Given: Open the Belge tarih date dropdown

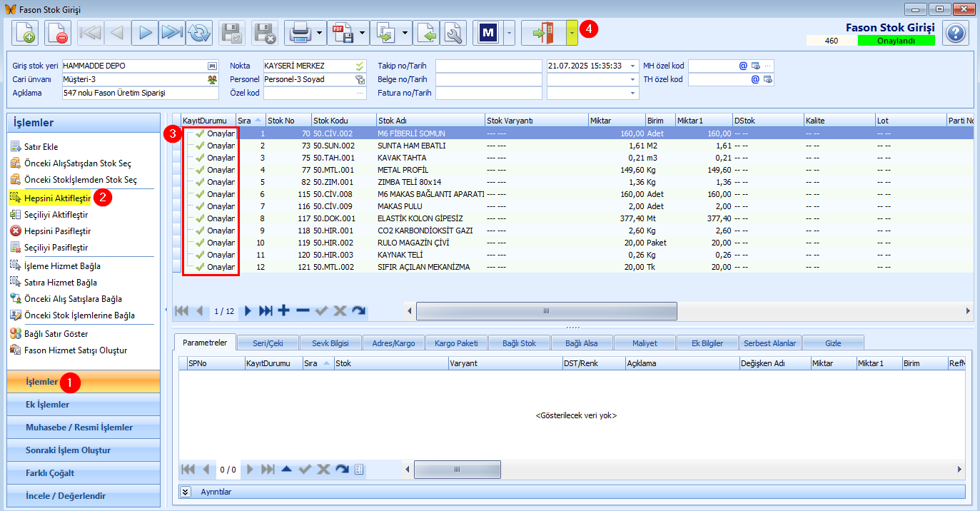Looking at the screenshot, I should 633,79.
